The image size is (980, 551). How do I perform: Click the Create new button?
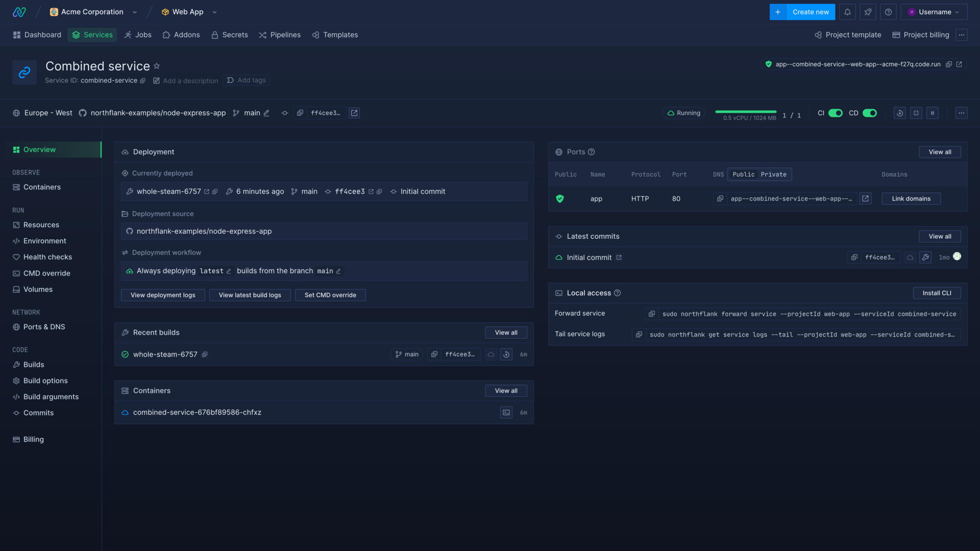tap(802, 12)
